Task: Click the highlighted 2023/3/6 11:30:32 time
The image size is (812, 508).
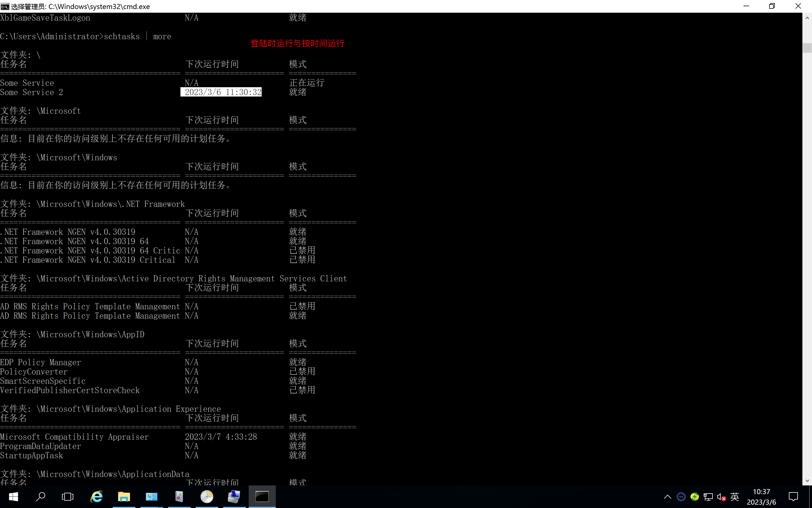Action: click(x=221, y=92)
